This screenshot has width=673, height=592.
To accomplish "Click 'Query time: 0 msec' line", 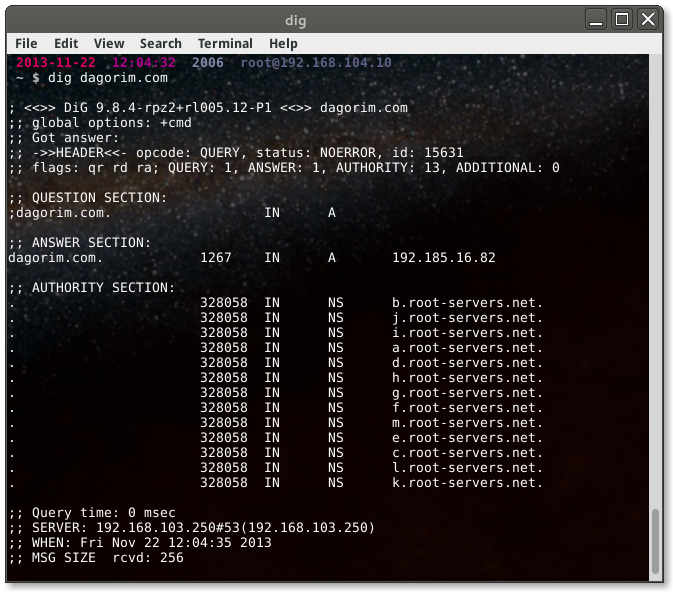I will pyautogui.click(x=92, y=513).
